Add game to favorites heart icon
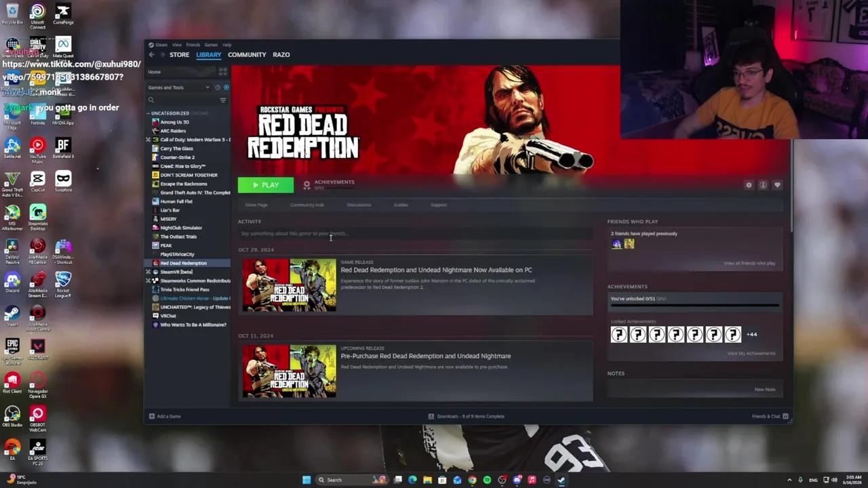868x488 pixels. (777, 185)
